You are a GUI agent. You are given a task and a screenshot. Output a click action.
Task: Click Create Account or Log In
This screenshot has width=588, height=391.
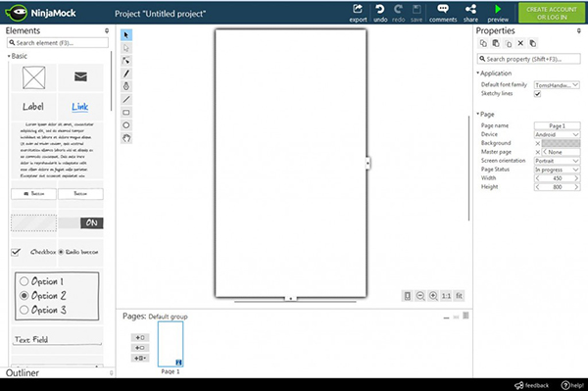[552, 13]
